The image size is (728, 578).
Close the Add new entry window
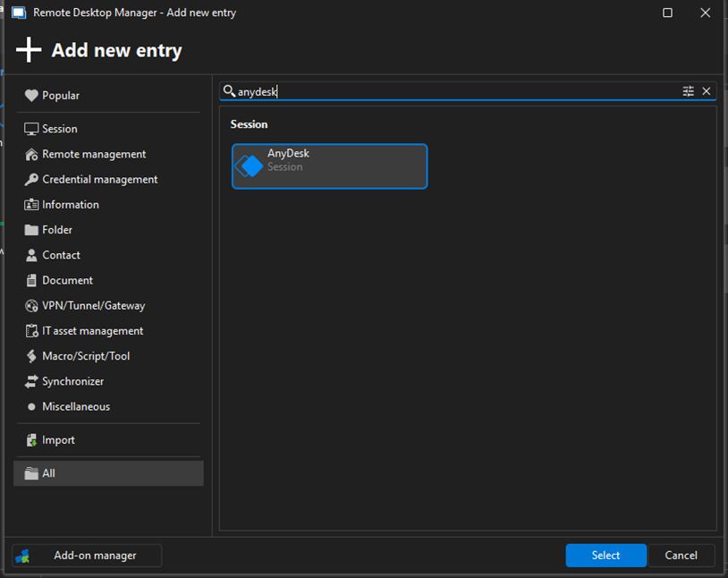[x=706, y=13]
